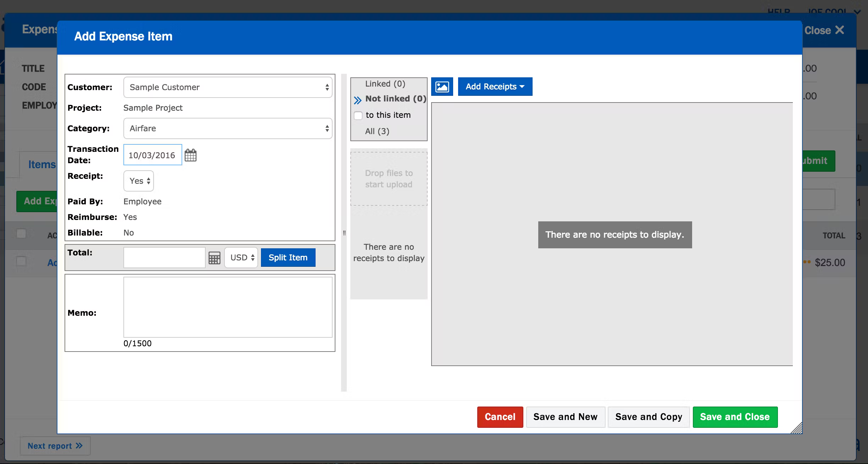Tick the select-all checkbox in table header

tap(21, 233)
